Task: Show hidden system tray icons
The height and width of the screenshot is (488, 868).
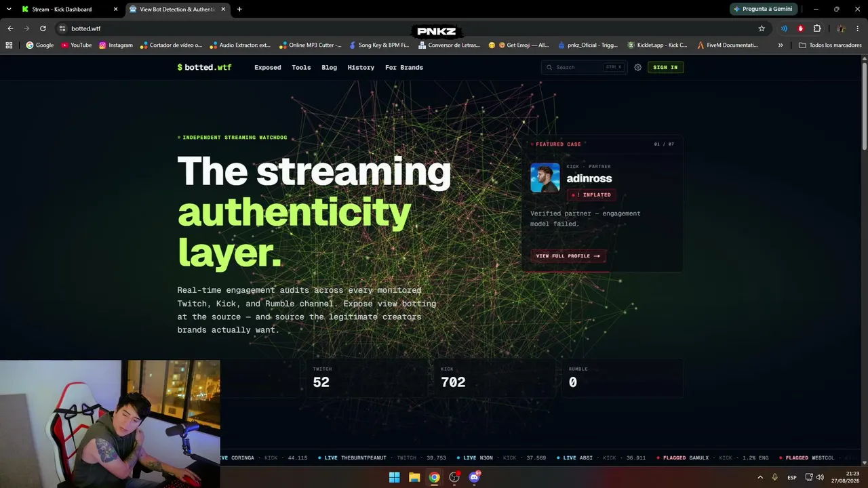Action: coord(759,477)
